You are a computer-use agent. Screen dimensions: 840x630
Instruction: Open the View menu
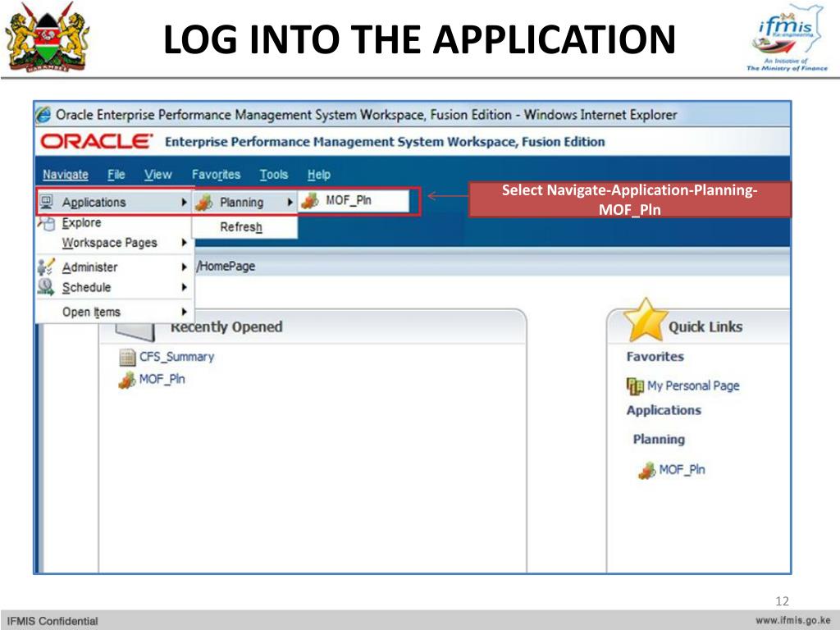[x=157, y=175]
